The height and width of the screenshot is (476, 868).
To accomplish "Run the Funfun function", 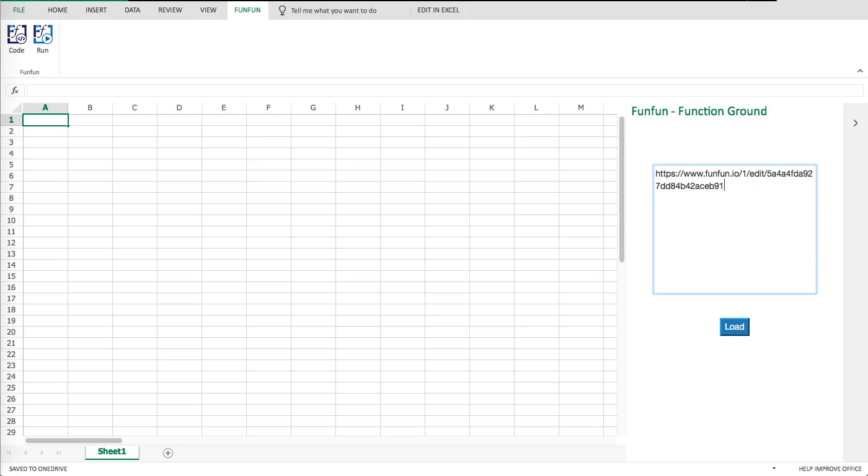I will (x=42, y=38).
